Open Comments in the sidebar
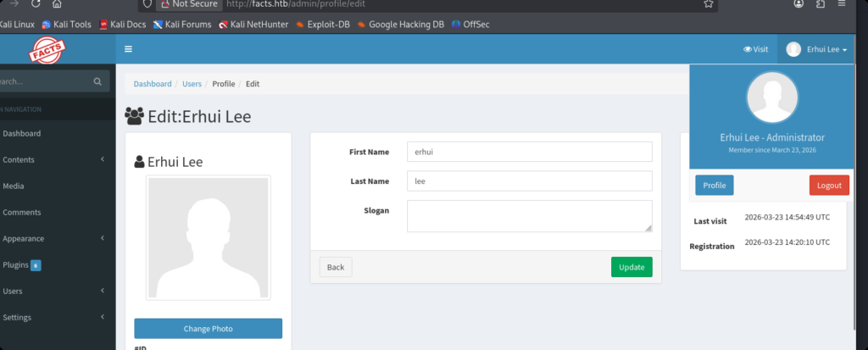This screenshot has height=350, width=868. (x=22, y=212)
